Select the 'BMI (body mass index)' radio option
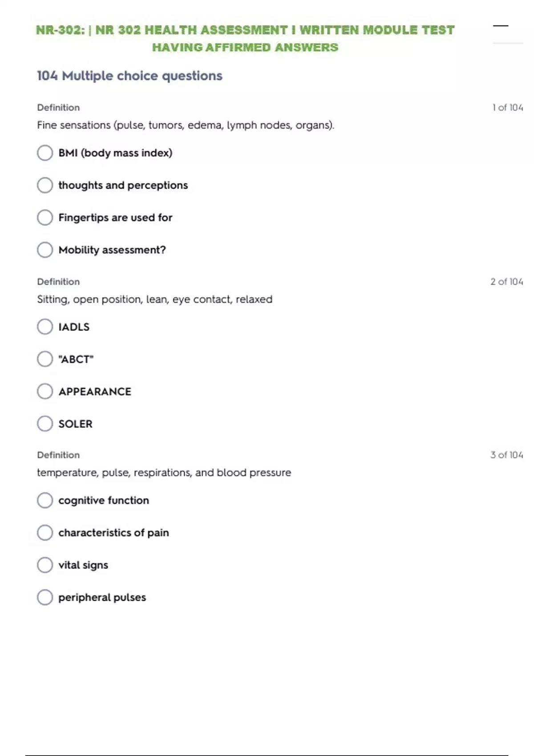 [45, 153]
